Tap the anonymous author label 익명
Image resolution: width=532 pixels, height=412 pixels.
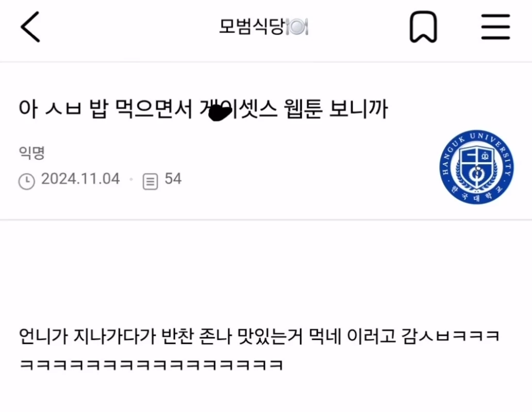(x=31, y=152)
